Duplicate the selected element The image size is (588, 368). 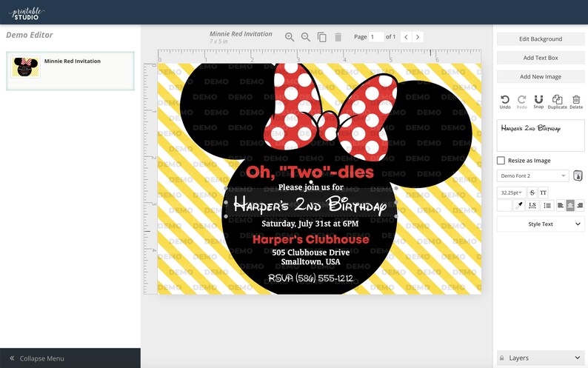pyautogui.click(x=557, y=101)
